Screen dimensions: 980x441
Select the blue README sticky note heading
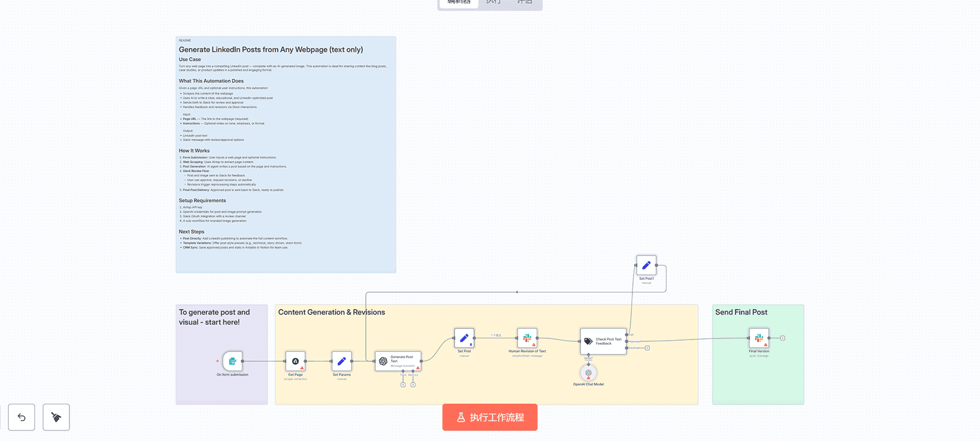coord(271,50)
